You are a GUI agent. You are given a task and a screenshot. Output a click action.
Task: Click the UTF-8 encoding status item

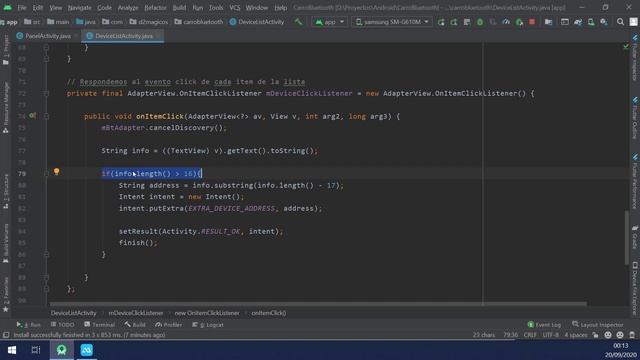[x=550, y=335]
